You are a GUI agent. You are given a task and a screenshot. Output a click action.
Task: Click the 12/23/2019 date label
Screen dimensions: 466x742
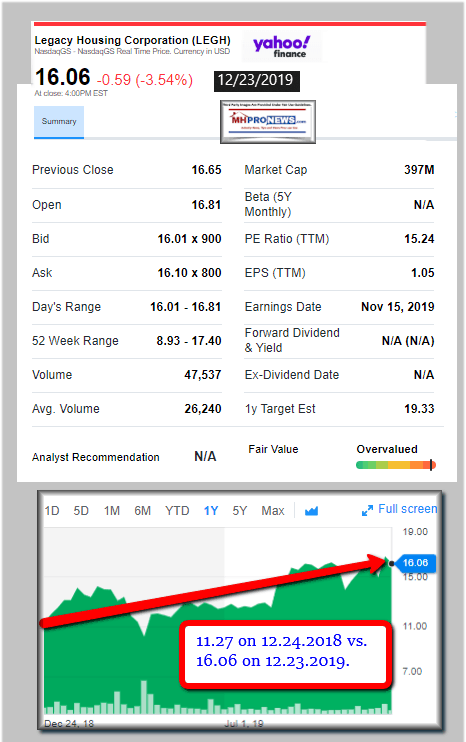click(256, 81)
